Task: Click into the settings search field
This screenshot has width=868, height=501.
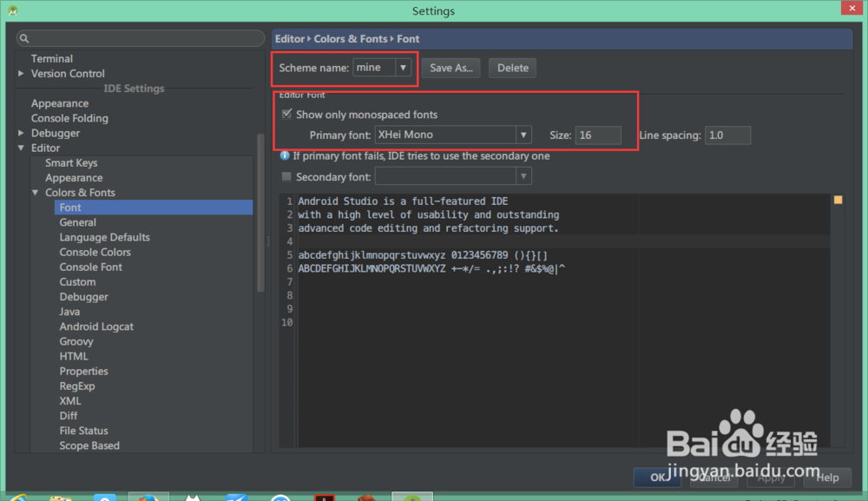Action: 141,38
